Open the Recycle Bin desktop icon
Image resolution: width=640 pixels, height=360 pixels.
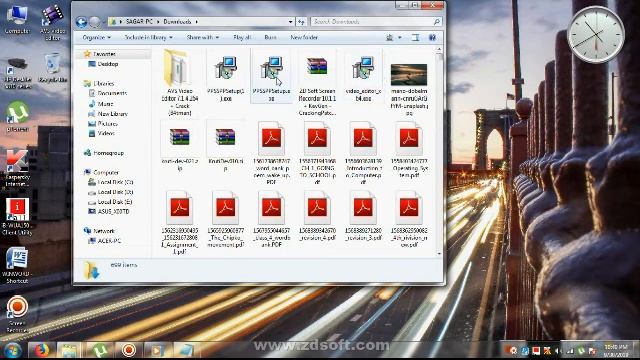[53, 68]
